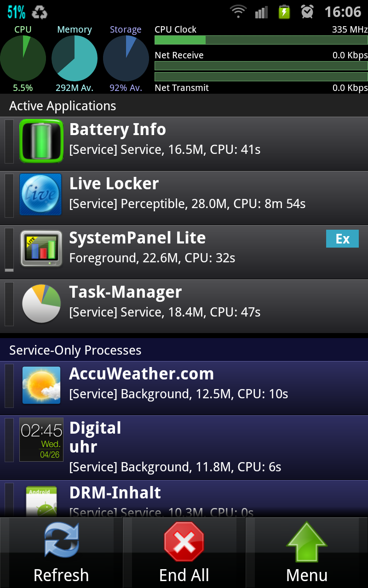Screen dimensions: 368x588
Task: Select the CPU usage pie chart
Action: (23, 58)
